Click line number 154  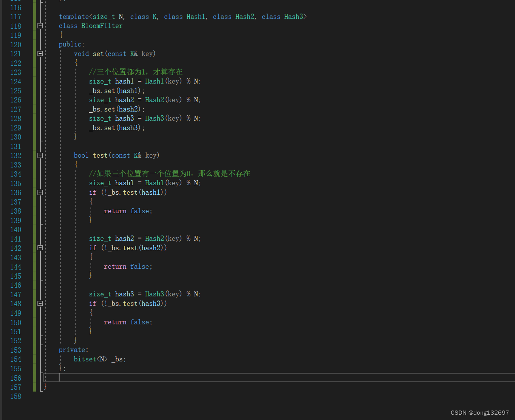16,359
